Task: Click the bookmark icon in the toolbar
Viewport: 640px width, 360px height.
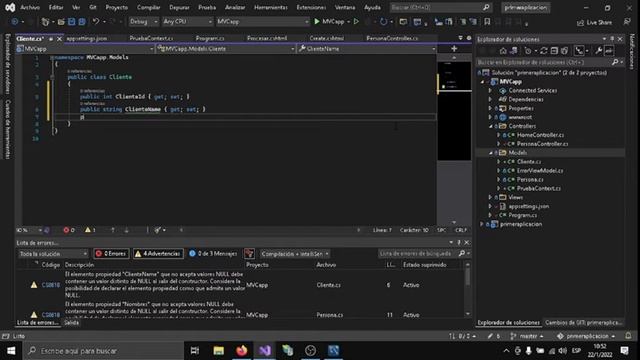Action: click(487, 22)
